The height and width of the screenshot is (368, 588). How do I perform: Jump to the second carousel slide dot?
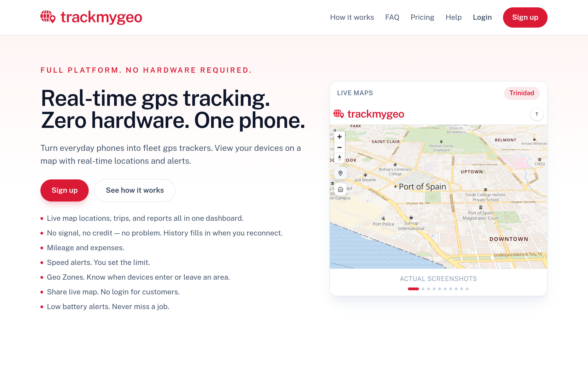pyautogui.click(x=423, y=289)
